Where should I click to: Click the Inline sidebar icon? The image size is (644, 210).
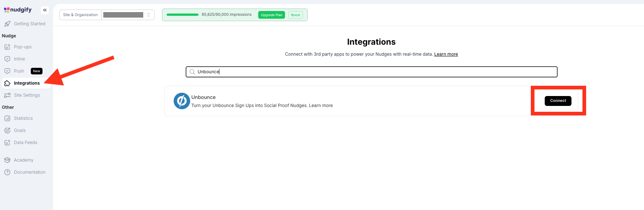coord(7,59)
